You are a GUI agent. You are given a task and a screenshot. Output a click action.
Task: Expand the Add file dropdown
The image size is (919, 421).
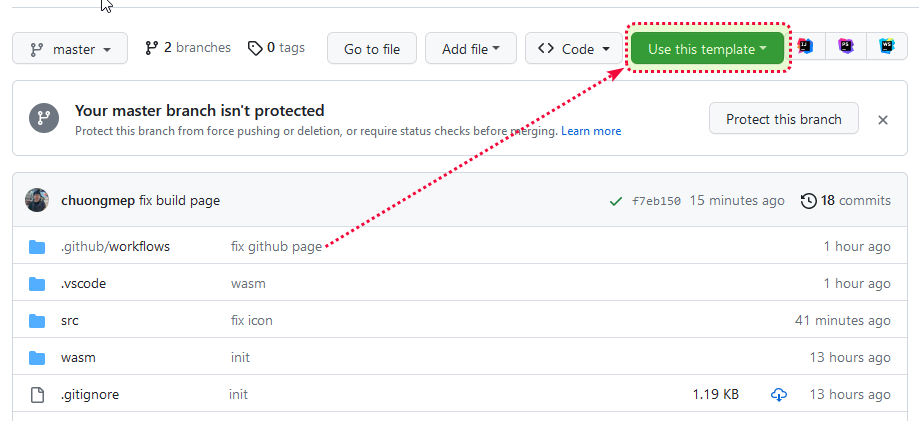(x=470, y=48)
